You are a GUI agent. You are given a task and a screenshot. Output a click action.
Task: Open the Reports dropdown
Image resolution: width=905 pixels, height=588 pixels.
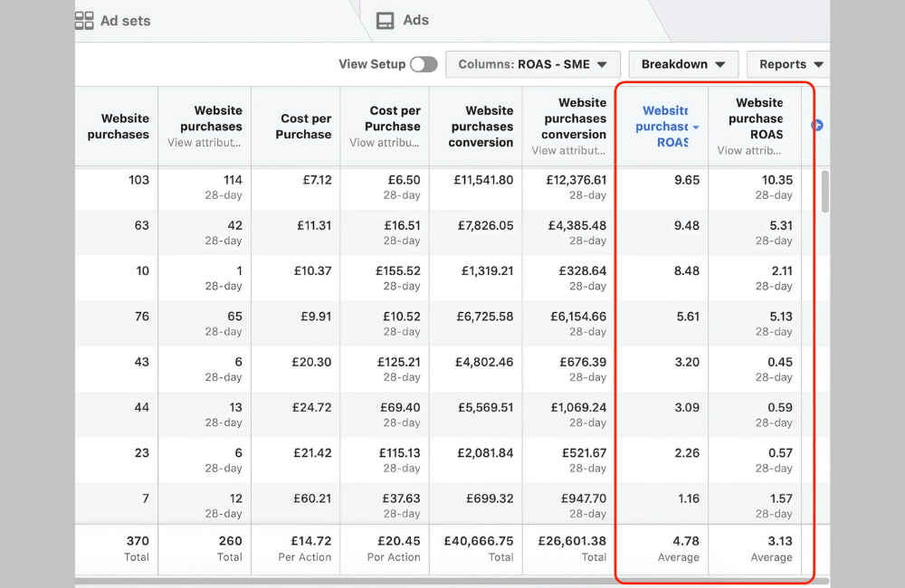787,64
